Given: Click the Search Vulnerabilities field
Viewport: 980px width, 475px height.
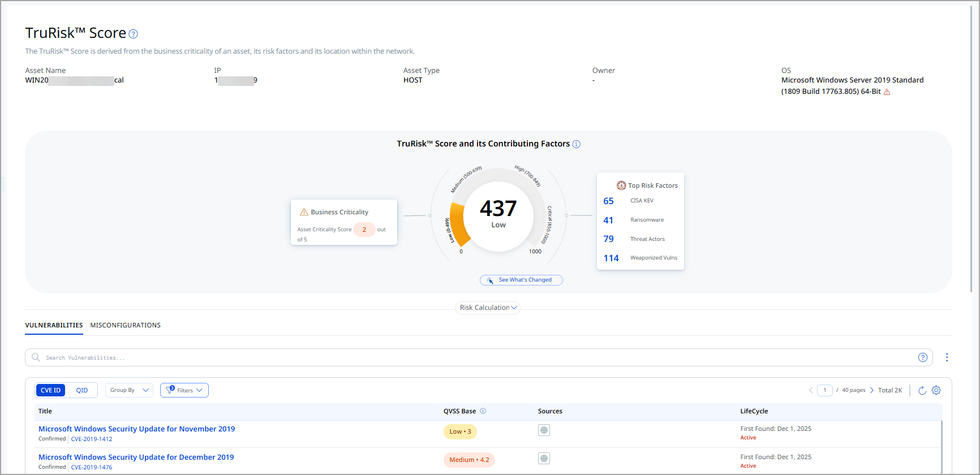Looking at the screenshot, I should (479, 357).
